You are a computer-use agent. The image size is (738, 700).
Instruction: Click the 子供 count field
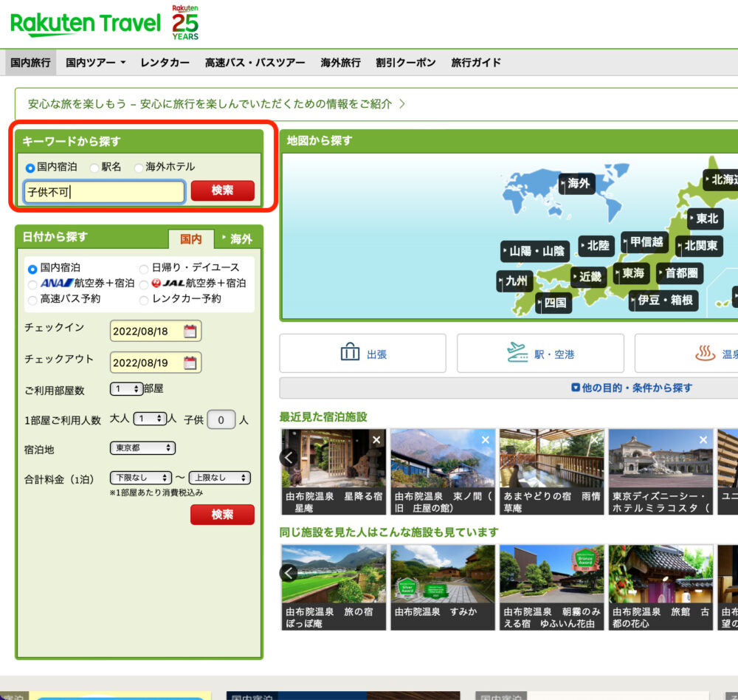tap(221, 419)
